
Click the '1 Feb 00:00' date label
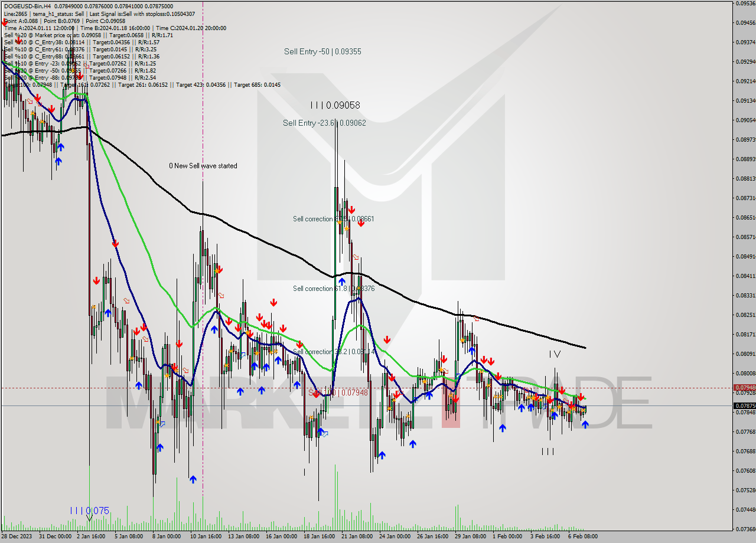point(507,537)
